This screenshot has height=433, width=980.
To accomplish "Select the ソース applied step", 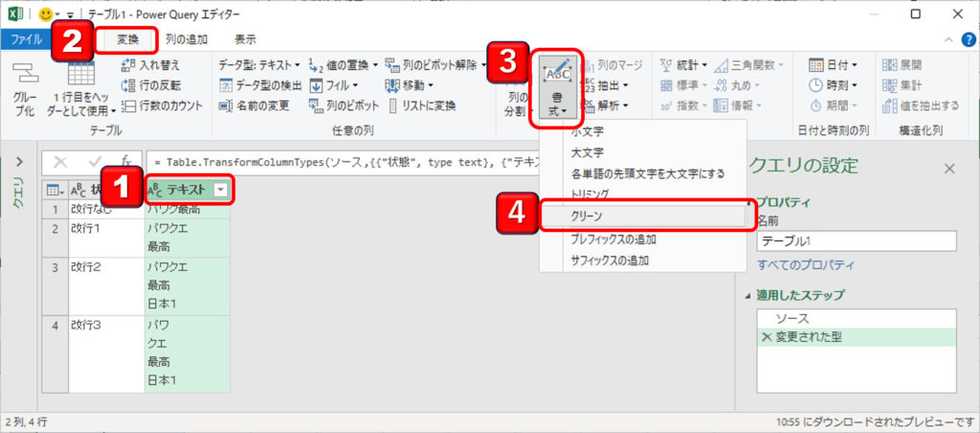I will [857, 319].
